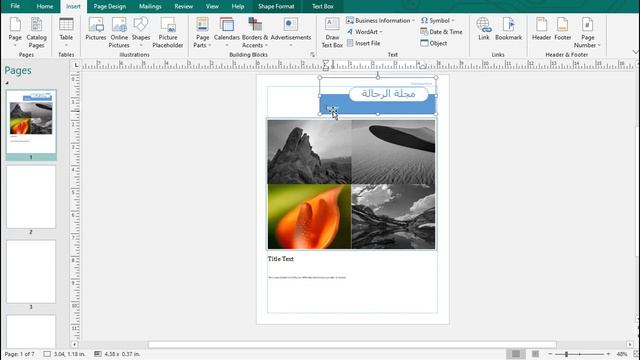Insert WordArt
This screenshot has width=640, height=360.
[x=364, y=32]
